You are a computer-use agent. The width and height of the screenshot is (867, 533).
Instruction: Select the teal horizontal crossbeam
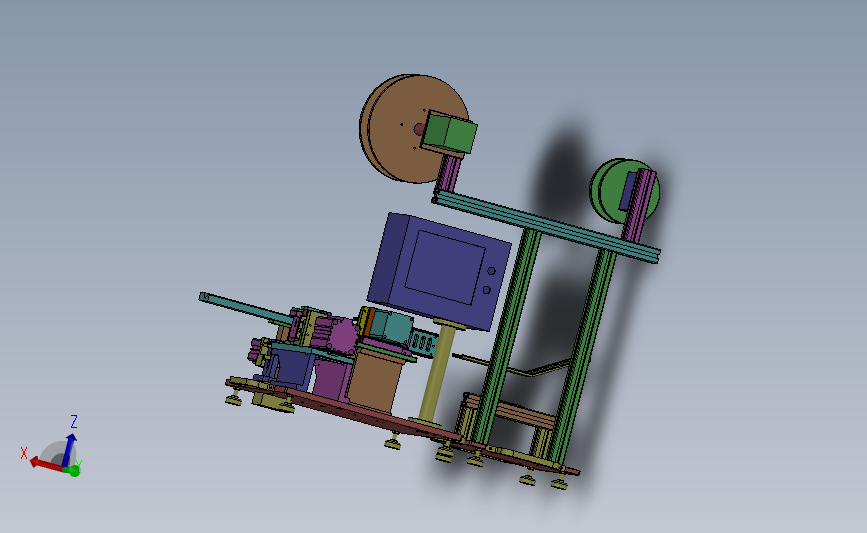pyautogui.click(x=546, y=227)
